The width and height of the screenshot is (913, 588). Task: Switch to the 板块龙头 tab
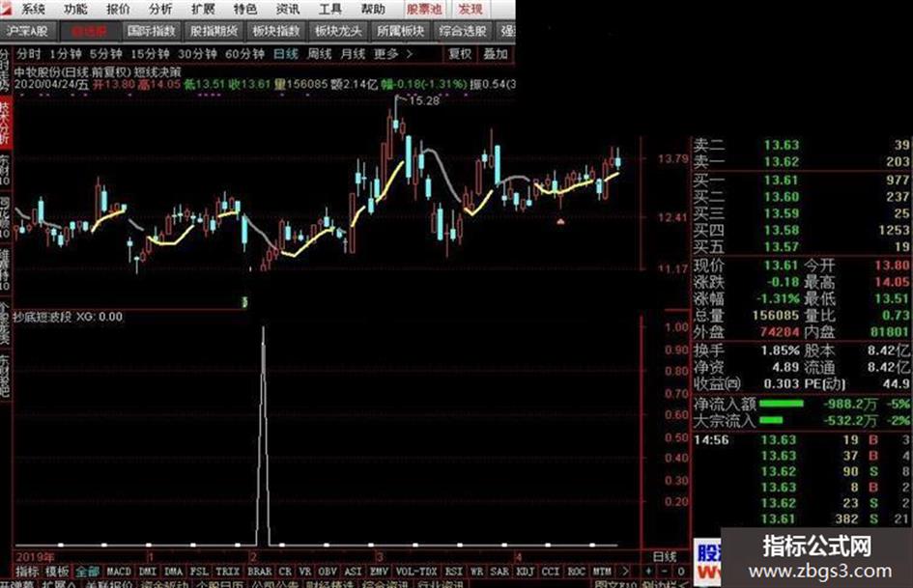click(x=338, y=31)
